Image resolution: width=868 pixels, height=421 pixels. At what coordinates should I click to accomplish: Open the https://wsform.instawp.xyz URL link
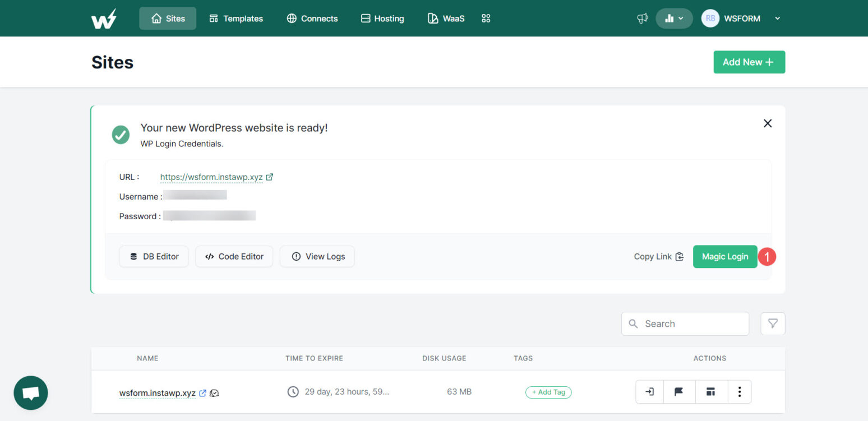coord(211,177)
